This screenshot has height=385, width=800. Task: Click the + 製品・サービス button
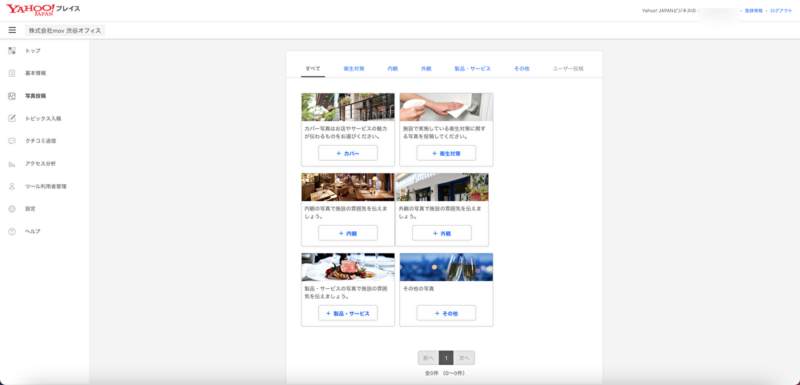(348, 313)
